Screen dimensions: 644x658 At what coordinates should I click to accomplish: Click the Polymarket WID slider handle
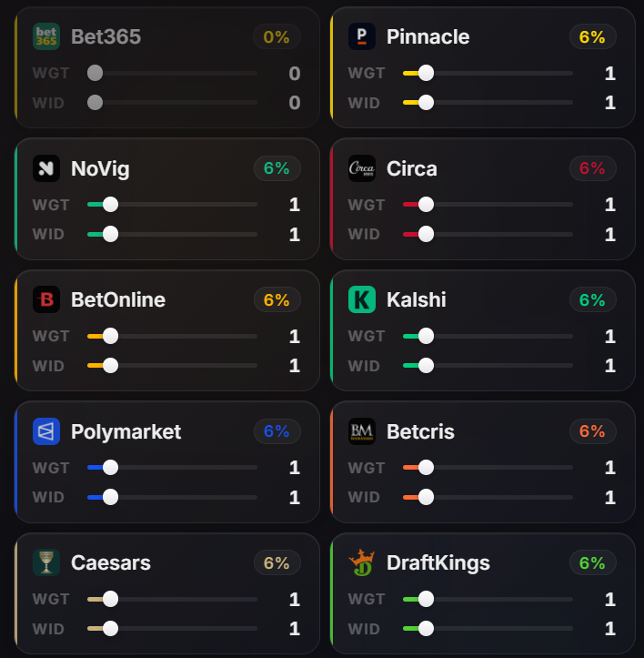click(x=110, y=498)
